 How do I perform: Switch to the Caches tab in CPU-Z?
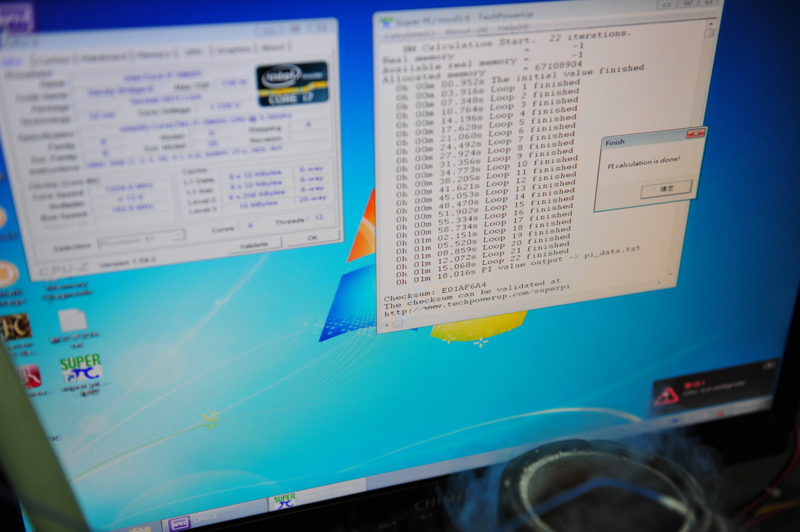[52, 59]
